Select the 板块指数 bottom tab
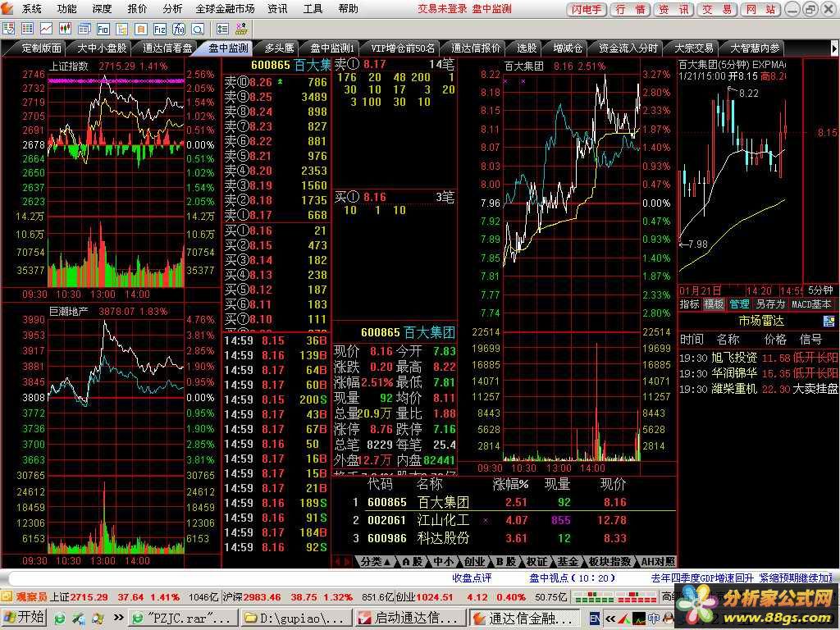 click(x=610, y=561)
